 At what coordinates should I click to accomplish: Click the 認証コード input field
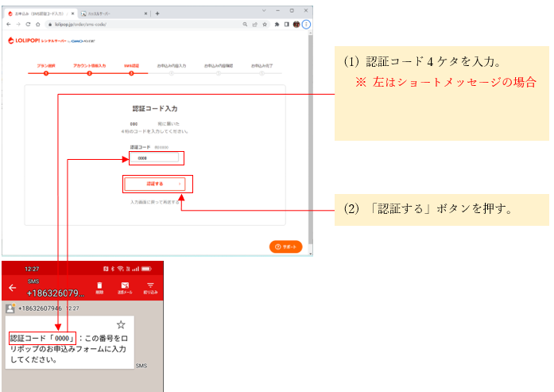(x=155, y=158)
